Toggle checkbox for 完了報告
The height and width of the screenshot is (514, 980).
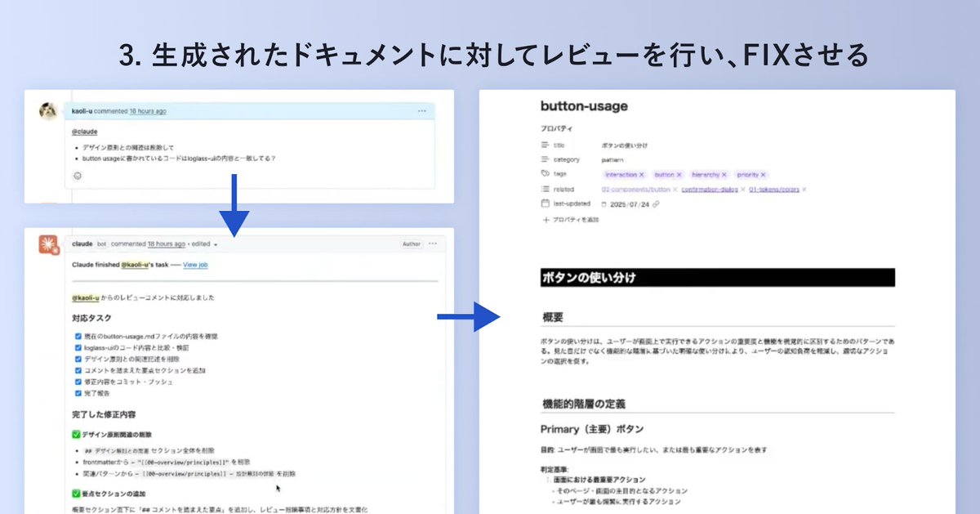pos(78,393)
